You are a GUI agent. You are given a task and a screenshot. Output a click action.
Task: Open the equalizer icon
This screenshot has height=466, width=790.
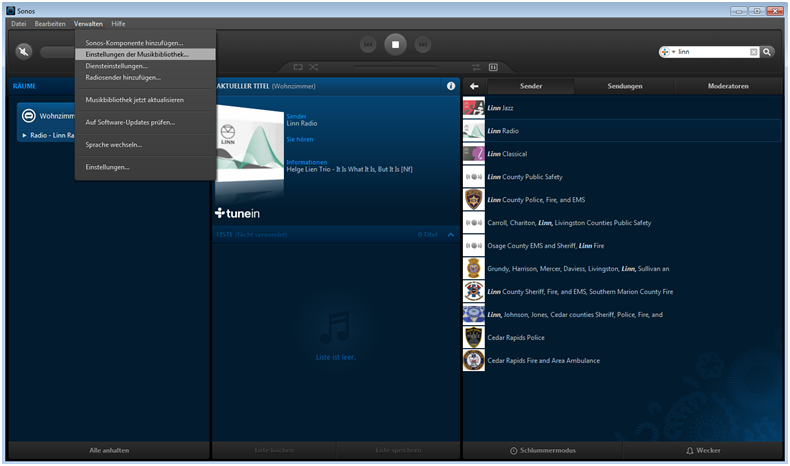pos(493,67)
